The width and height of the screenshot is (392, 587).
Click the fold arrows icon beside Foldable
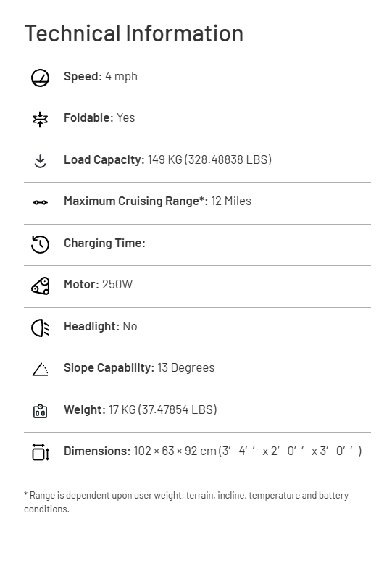pyautogui.click(x=40, y=120)
